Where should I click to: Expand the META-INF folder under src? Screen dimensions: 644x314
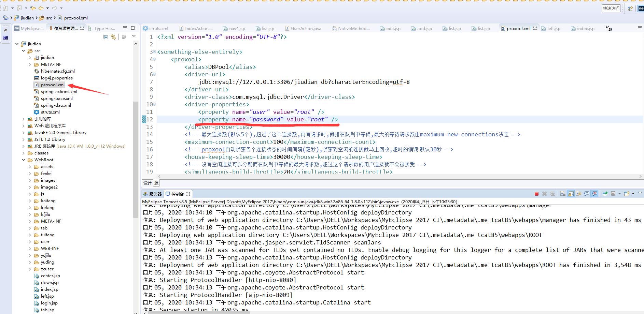click(x=30, y=64)
